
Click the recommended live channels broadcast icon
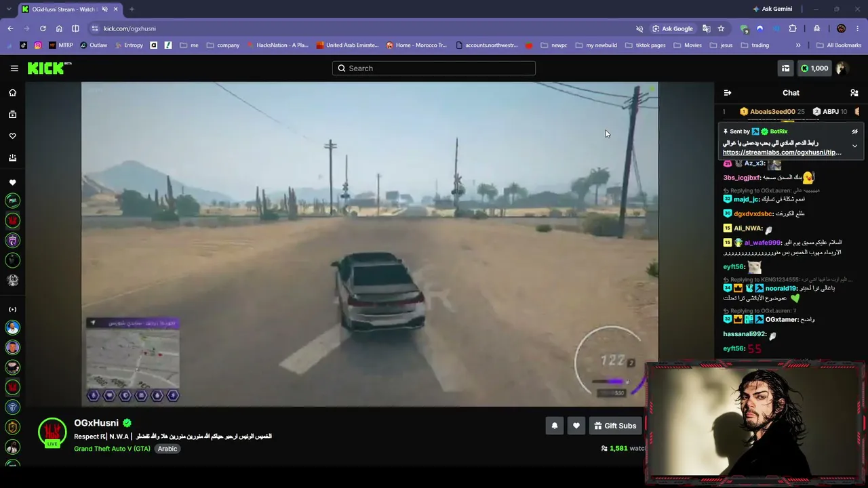(12, 309)
